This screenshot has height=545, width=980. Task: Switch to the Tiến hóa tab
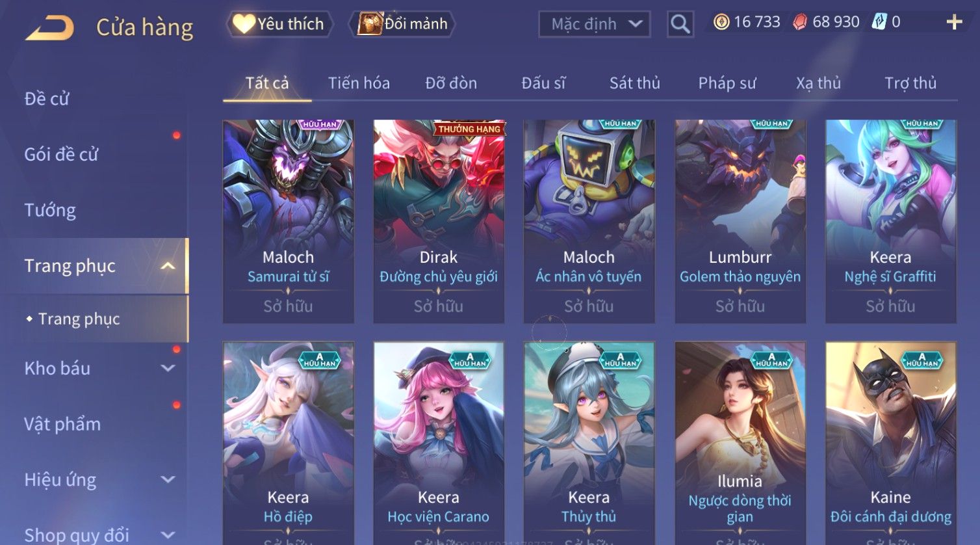[x=359, y=83]
